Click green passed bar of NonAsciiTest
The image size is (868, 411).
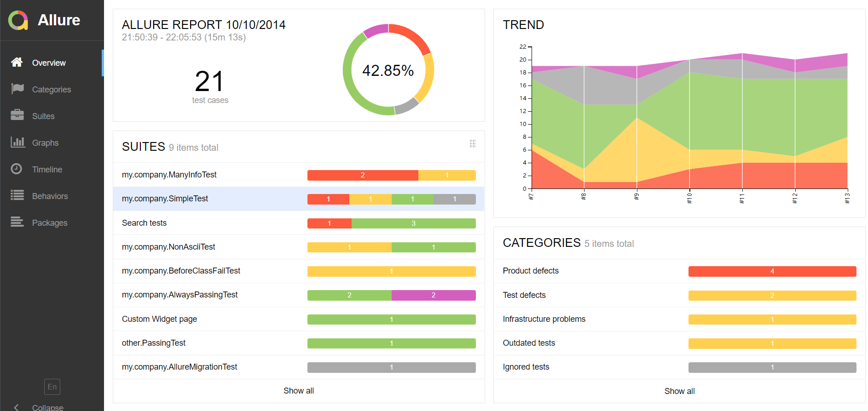434,247
